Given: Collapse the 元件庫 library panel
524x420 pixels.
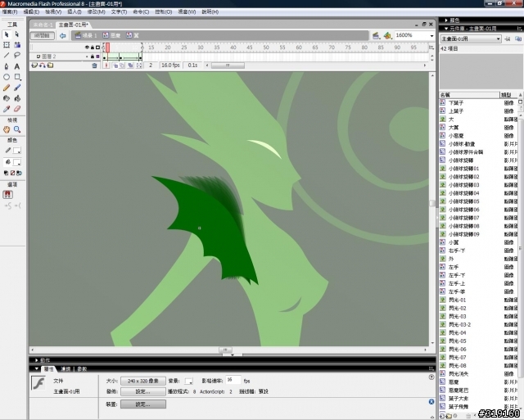Looking at the screenshot, I should tap(446, 29).
